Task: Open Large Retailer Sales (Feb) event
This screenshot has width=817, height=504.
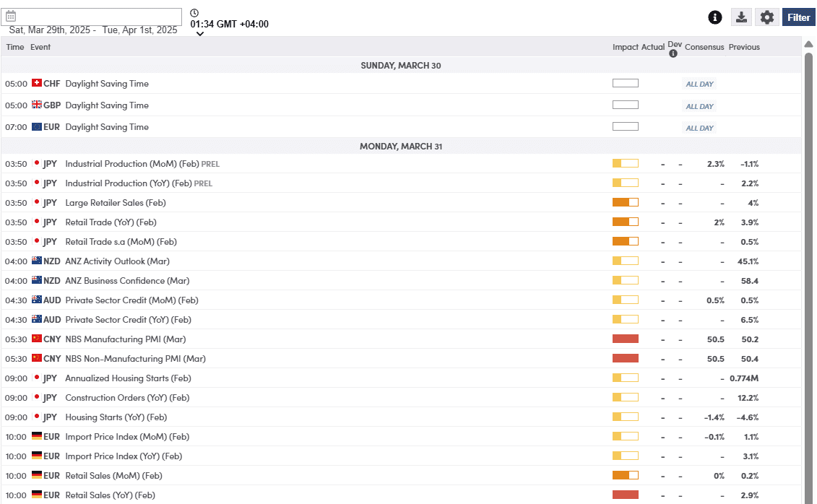Action: click(116, 203)
